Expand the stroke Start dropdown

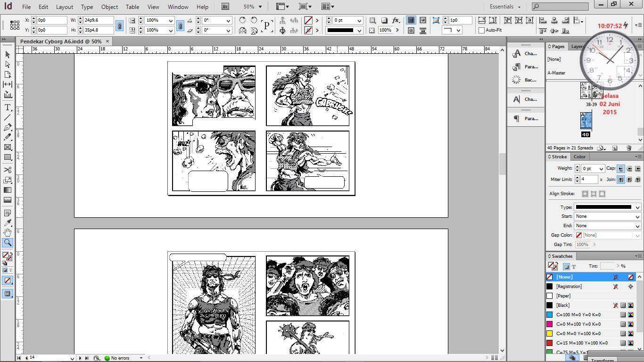(607, 216)
